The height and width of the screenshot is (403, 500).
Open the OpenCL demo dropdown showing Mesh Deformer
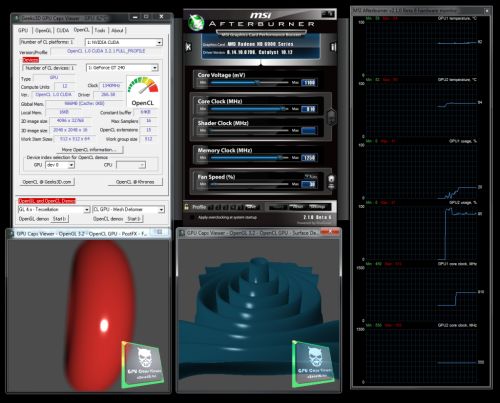point(128,209)
